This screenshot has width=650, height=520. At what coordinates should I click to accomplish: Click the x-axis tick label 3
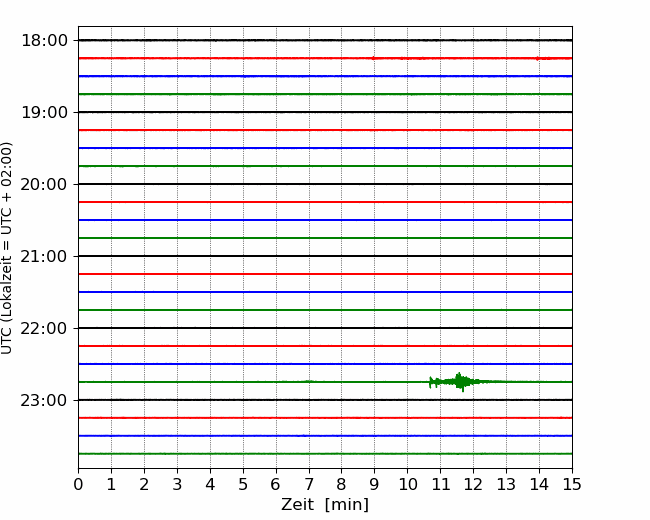[177, 484]
